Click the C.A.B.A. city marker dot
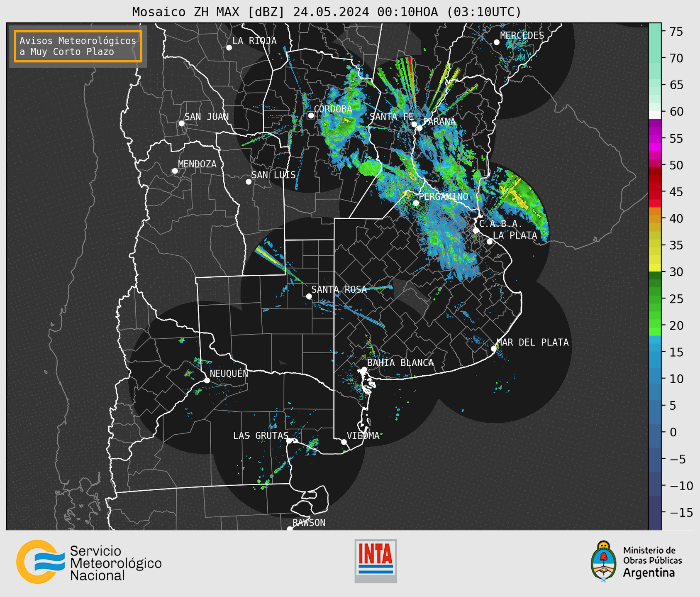This screenshot has height=597, width=700. 476,230
